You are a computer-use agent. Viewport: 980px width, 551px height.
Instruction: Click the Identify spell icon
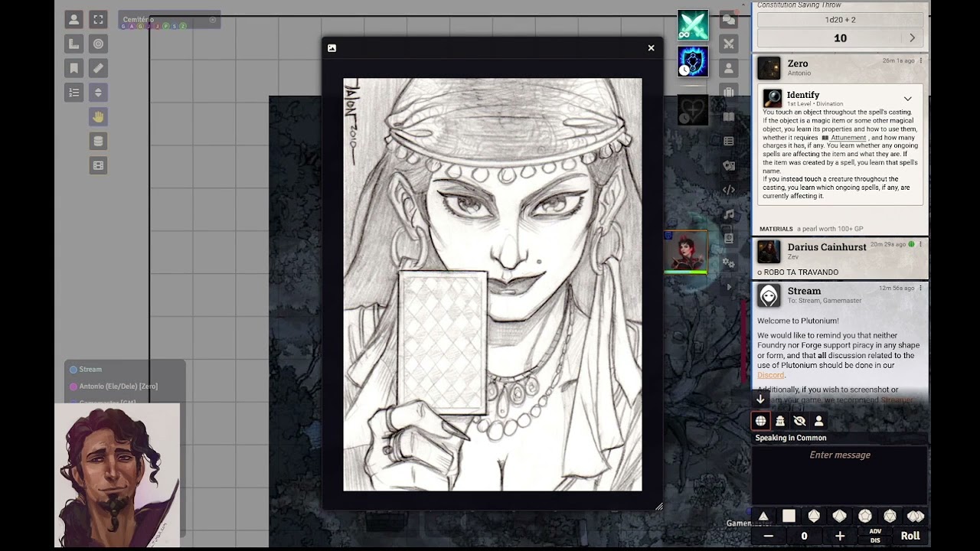click(772, 98)
